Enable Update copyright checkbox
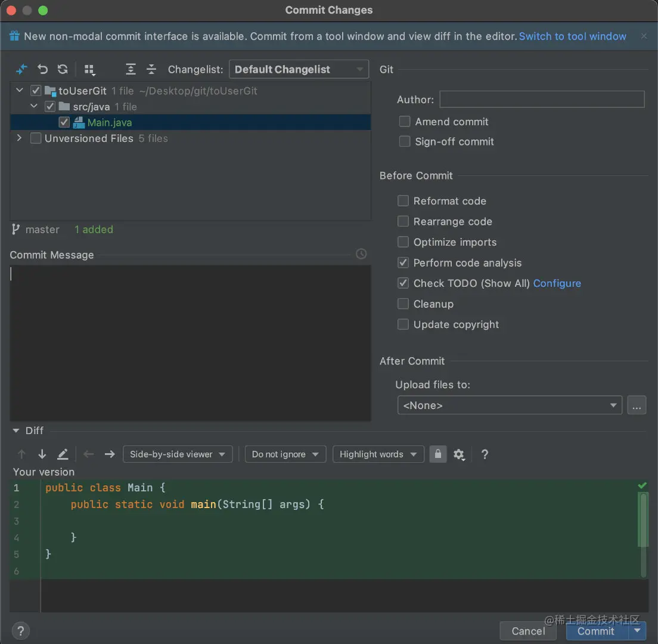 coord(403,324)
